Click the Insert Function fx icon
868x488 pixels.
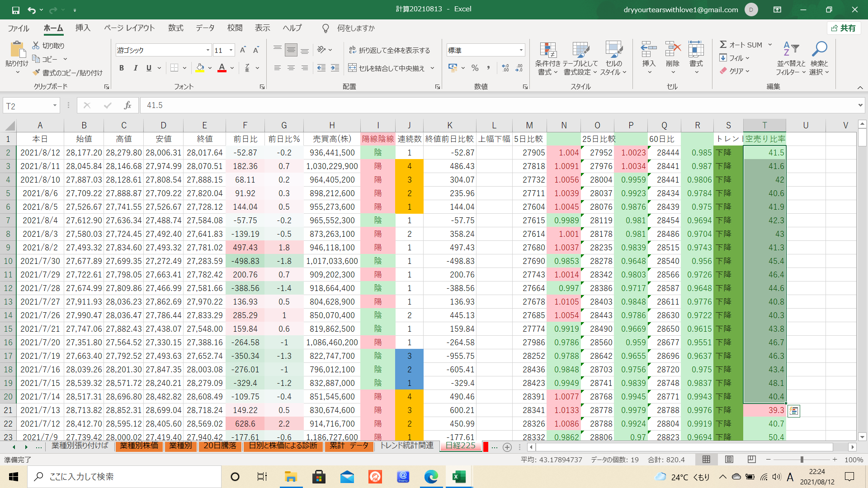pyautogui.click(x=127, y=105)
